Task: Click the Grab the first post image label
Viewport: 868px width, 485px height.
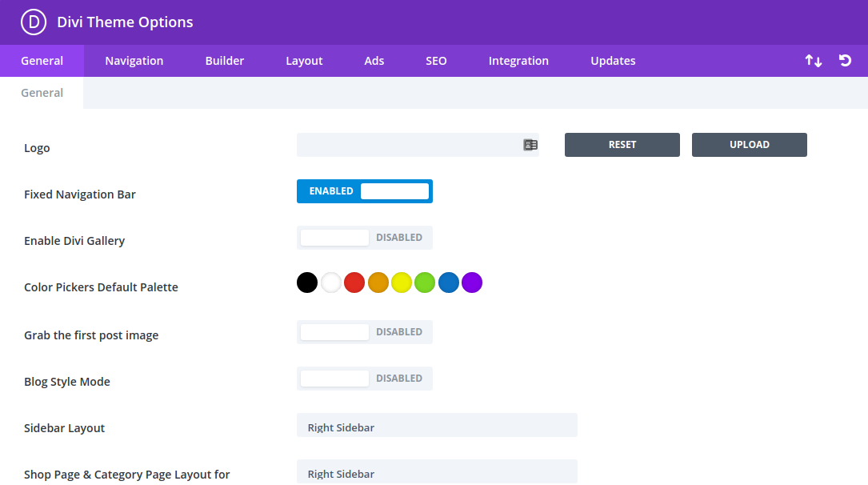Action: click(x=91, y=335)
